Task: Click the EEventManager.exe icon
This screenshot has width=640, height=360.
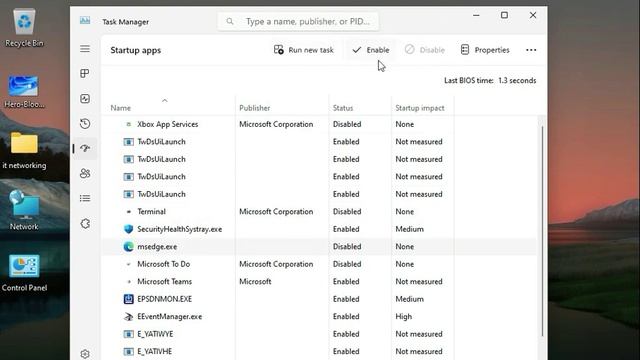Action: pos(129,317)
